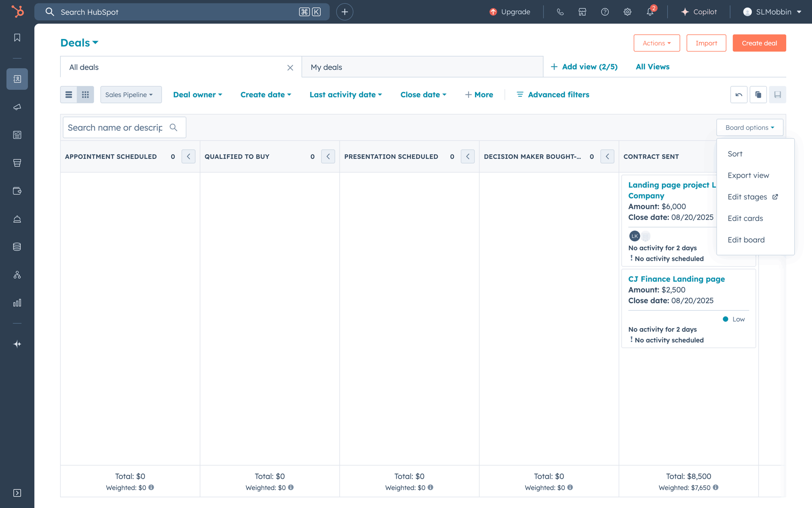Viewport: 812px width, 508px height.
Task: Open the Data management database icon
Action: [17, 247]
